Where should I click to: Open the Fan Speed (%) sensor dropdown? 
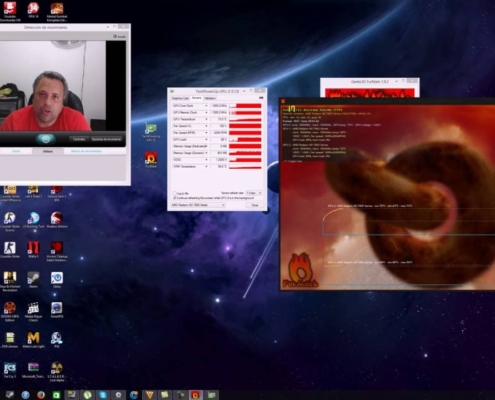(206, 126)
